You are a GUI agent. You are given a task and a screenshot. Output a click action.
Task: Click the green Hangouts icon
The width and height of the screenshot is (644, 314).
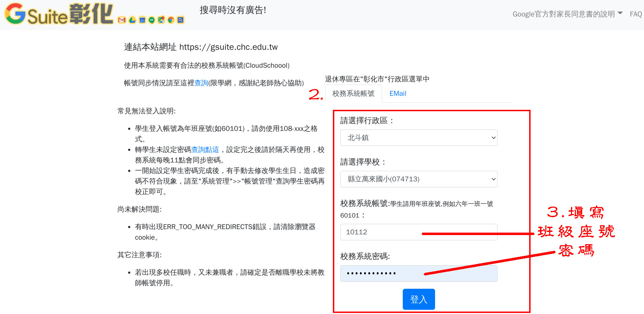coord(152,20)
